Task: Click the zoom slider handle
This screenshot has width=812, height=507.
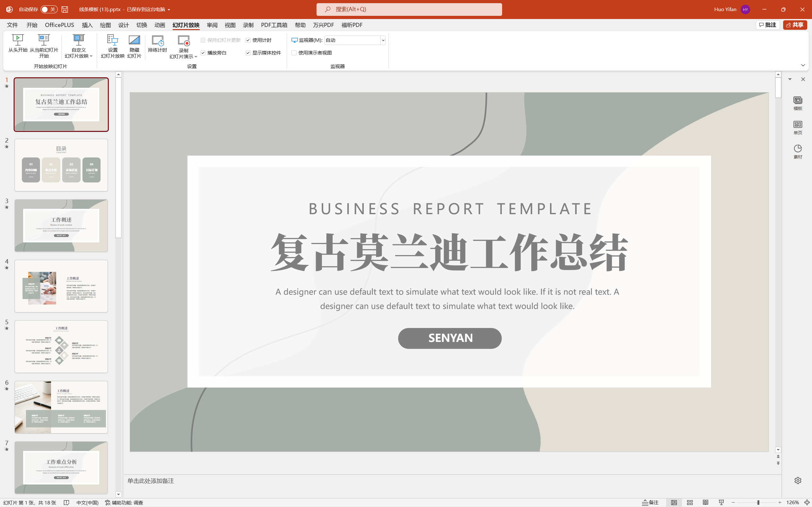Action: [x=758, y=502]
